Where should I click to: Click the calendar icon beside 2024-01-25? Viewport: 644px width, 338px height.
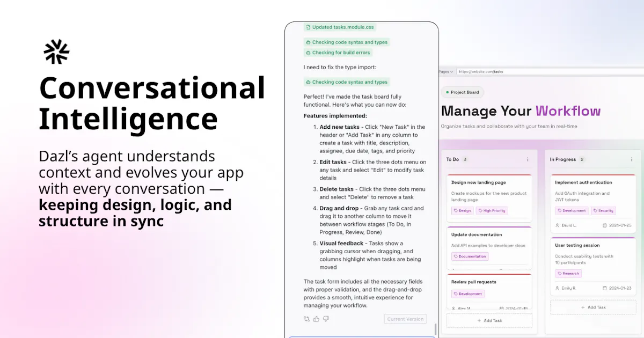605,225
